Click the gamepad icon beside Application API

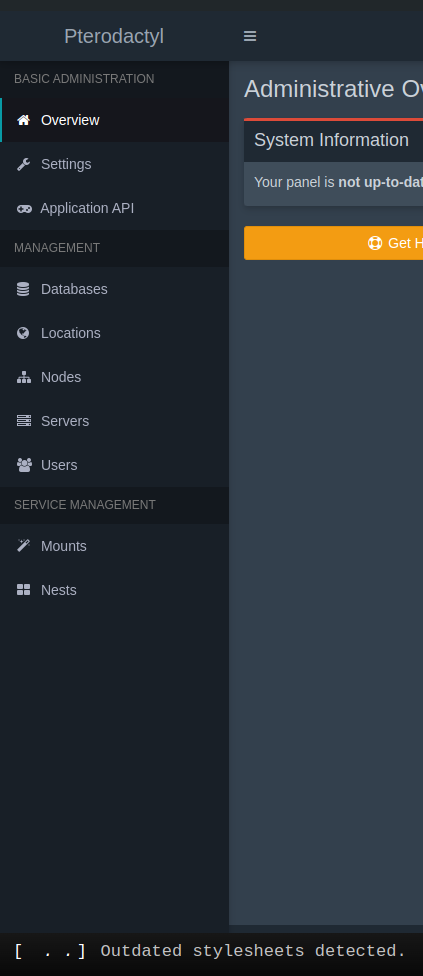click(24, 209)
